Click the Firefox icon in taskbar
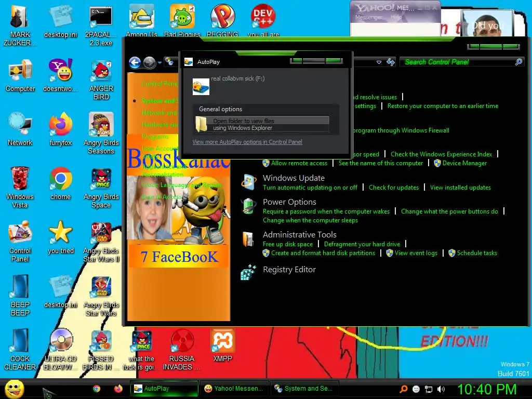The height and width of the screenshot is (399, 532). click(118, 389)
